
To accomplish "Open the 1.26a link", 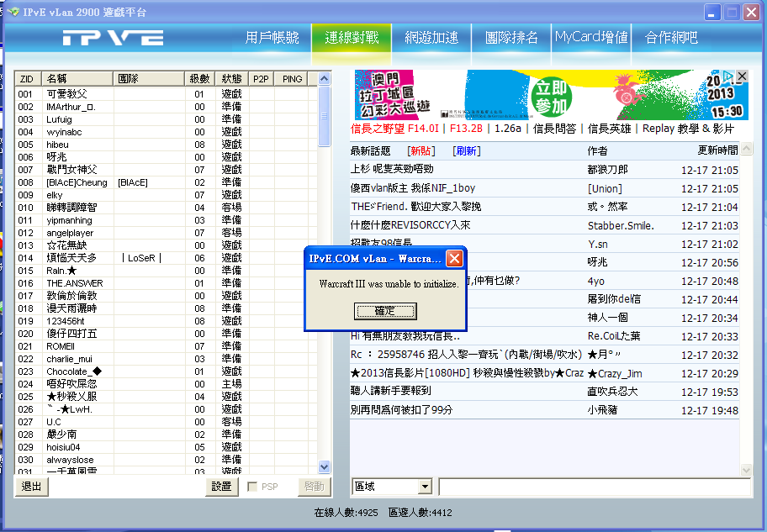I will [x=508, y=129].
